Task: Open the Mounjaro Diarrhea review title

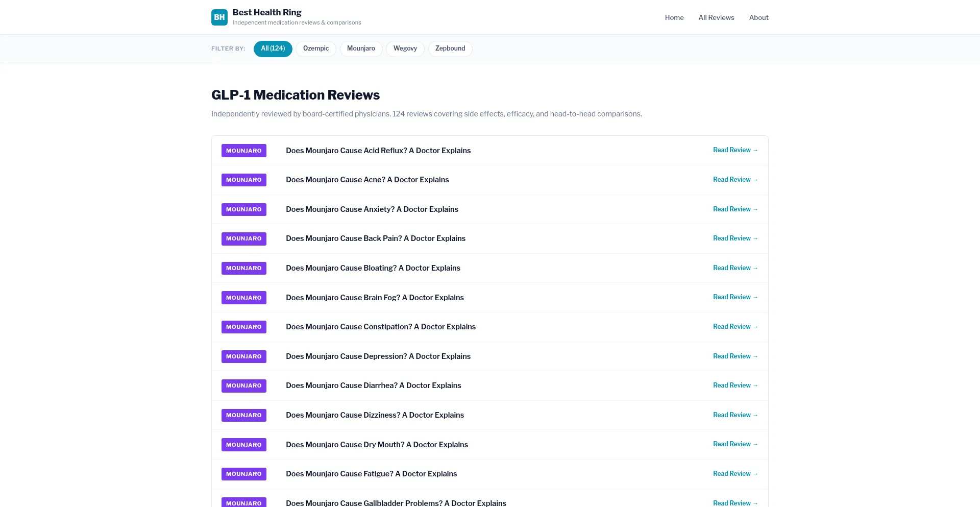Action: pos(374,385)
